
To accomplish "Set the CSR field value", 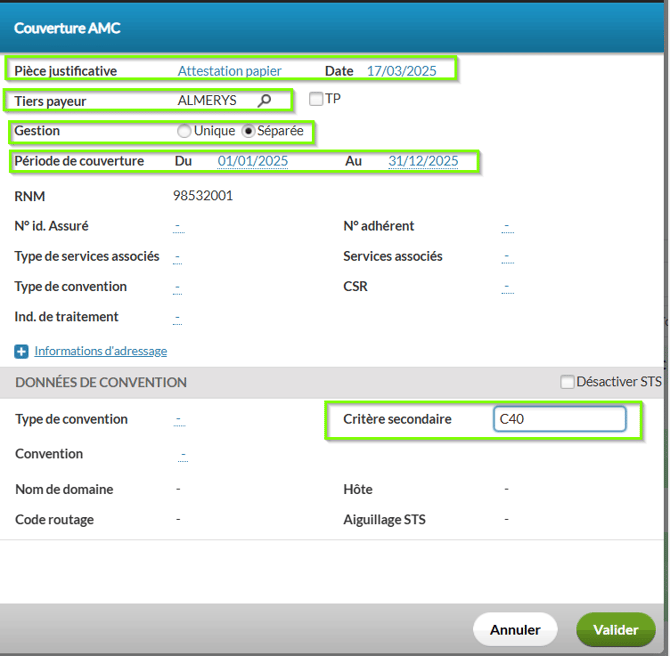I will click(x=507, y=287).
